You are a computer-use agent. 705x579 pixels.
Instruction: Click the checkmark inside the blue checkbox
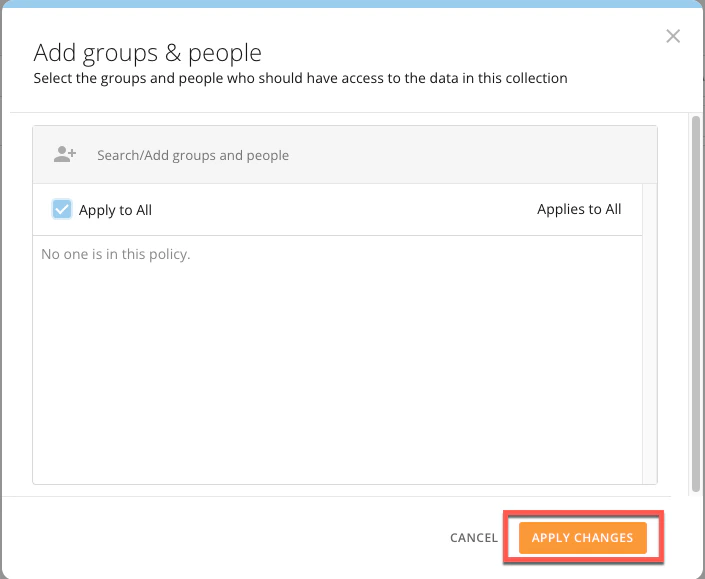62,209
